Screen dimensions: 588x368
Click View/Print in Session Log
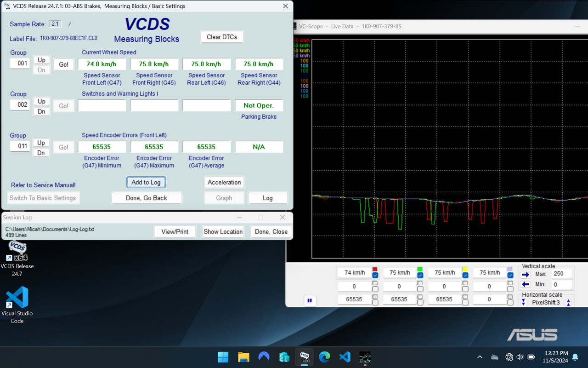[x=175, y=231]
